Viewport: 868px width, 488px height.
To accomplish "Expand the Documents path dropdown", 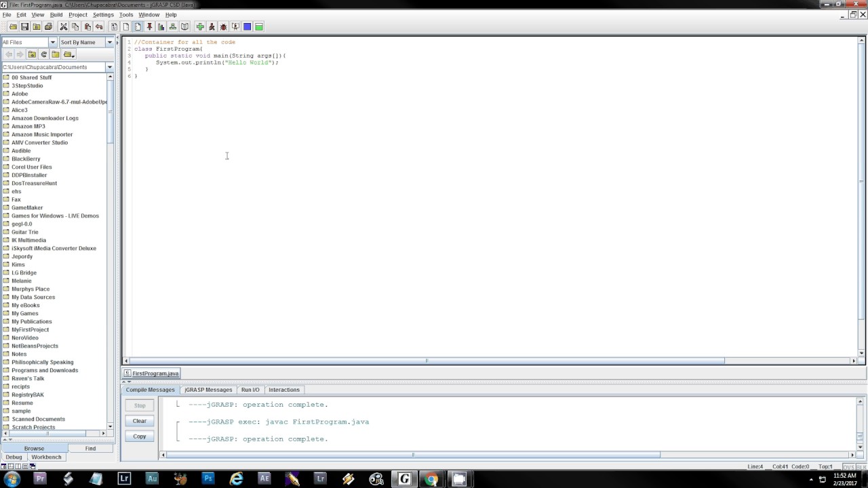I will point(109,67).
